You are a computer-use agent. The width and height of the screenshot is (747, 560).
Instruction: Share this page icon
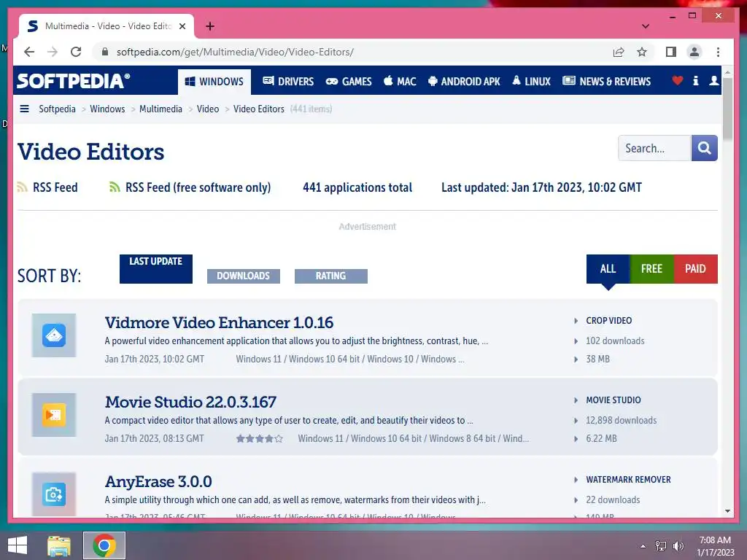pos(619,52)
